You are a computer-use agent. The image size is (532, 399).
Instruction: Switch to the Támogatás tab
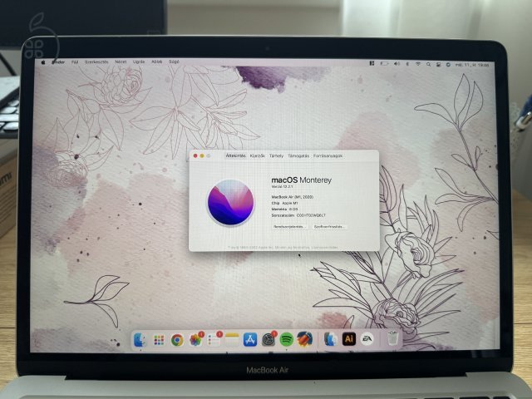298,155
